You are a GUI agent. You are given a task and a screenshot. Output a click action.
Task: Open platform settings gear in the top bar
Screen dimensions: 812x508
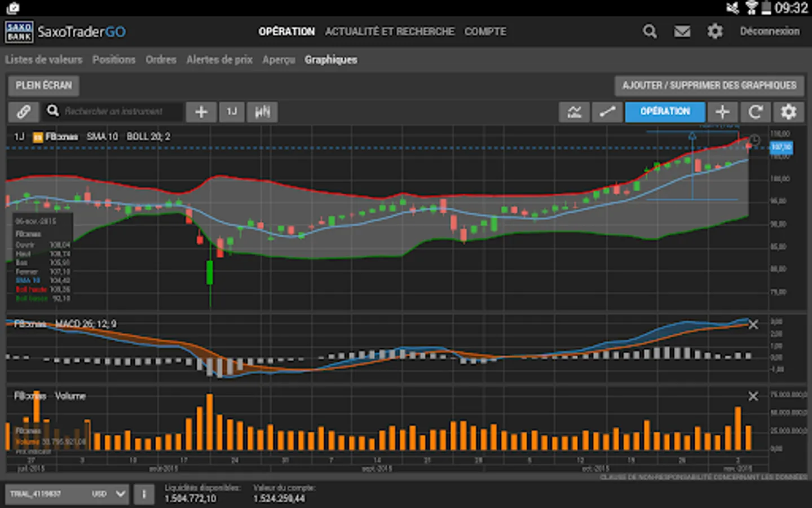click(x=715, y=32)
